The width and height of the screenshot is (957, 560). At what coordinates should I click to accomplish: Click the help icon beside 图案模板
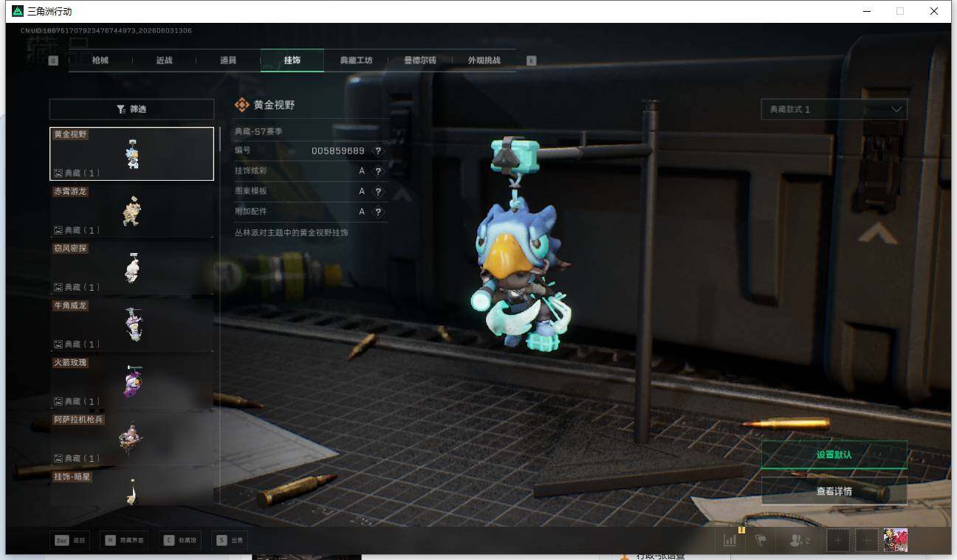pyautogui.click(x=378, y=191)
